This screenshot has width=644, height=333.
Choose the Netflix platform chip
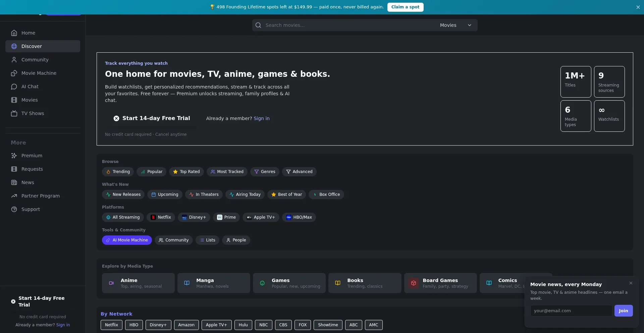(161, 217)
